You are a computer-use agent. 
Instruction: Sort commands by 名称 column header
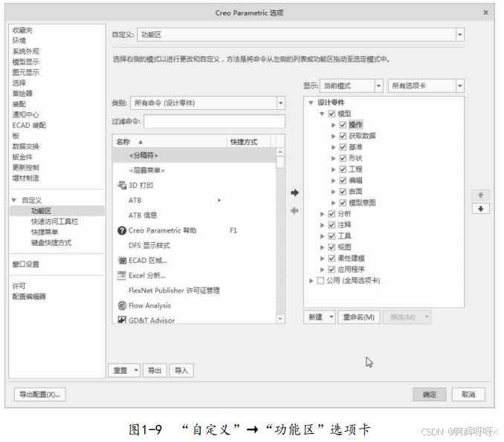point(169,142)
